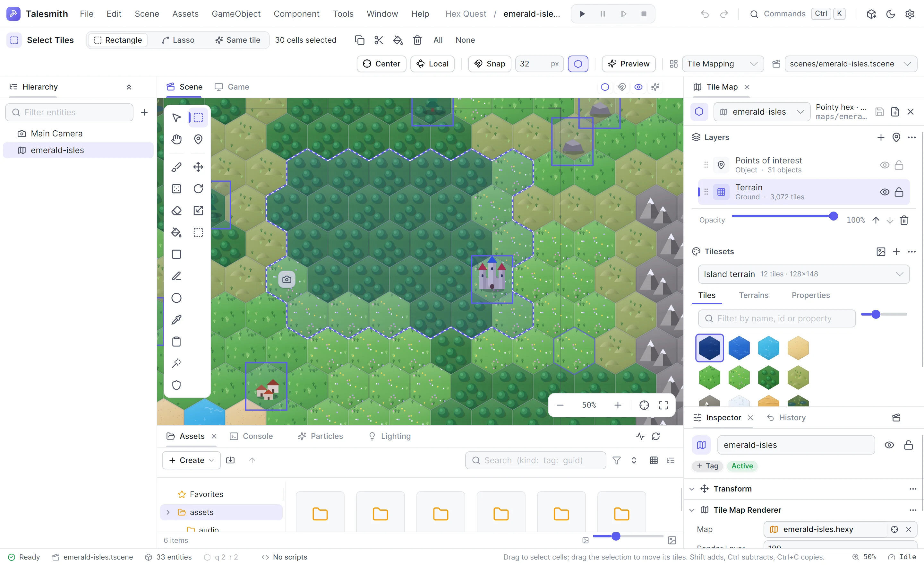Switch to the Game tab
The image size is (924, 565).
[232, 87]
